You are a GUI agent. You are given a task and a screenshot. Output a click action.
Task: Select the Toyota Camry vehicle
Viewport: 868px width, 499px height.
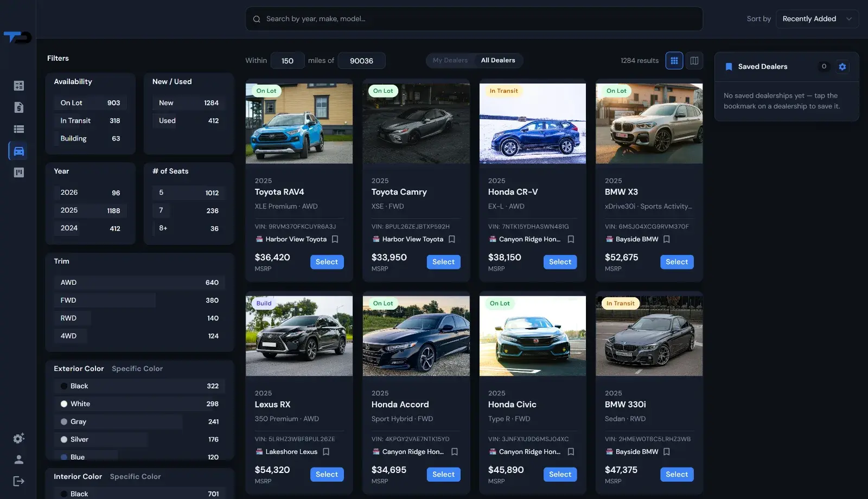click(443, 262)
